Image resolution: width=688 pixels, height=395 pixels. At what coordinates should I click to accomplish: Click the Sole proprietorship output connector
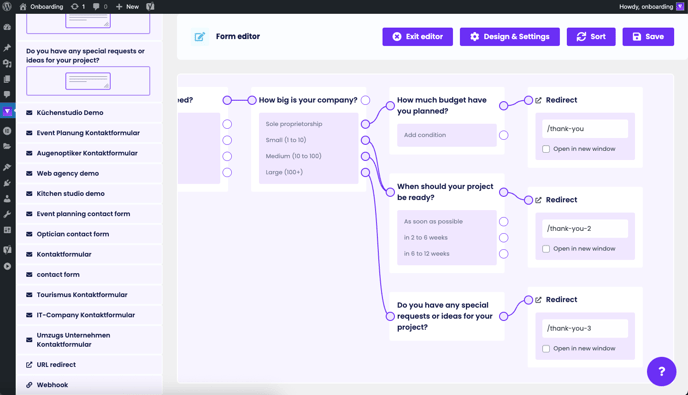[x=365, y=124]
